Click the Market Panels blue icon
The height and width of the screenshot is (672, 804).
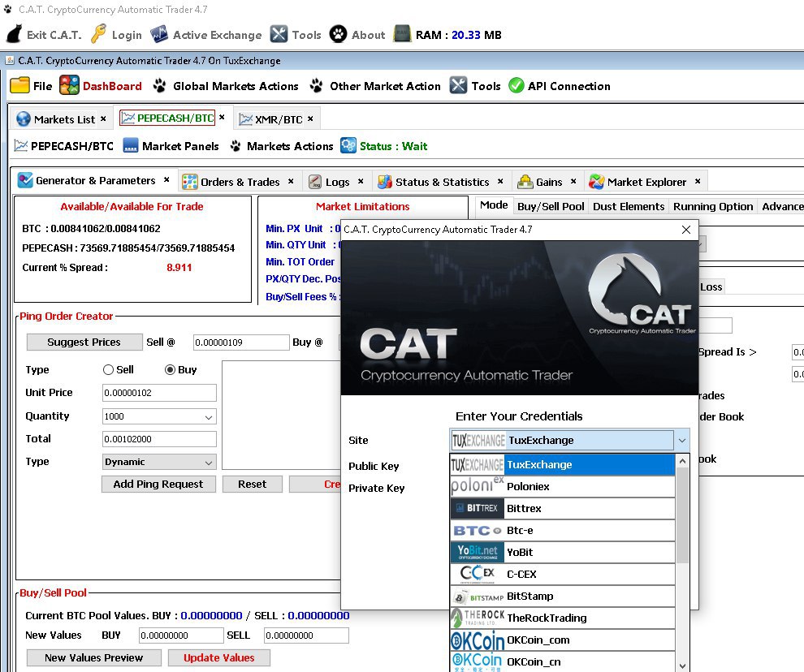point(131,146)
